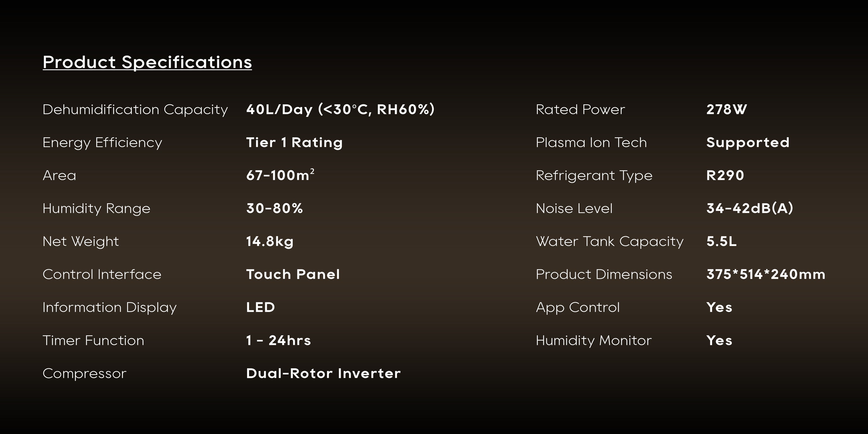868x434 pixels.
Task: Select the 40L/Day capacity value
Action: tap(340, 109)
